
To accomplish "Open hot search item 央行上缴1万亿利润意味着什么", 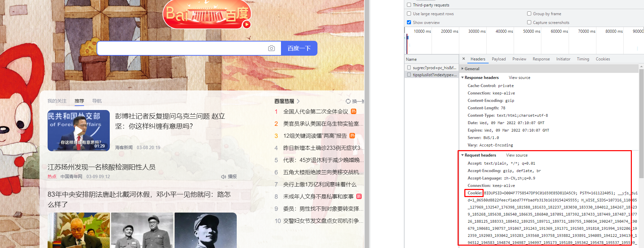I will coord(320,185).
